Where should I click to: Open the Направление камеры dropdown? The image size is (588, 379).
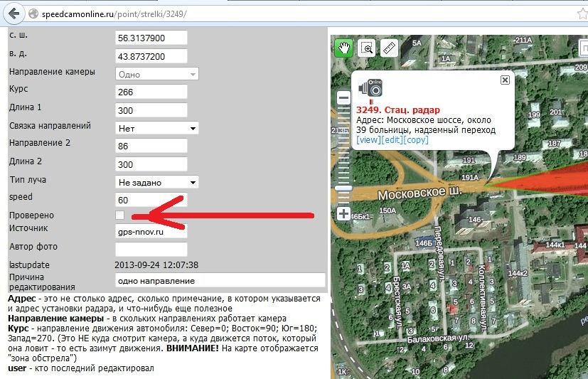point(156,74)
